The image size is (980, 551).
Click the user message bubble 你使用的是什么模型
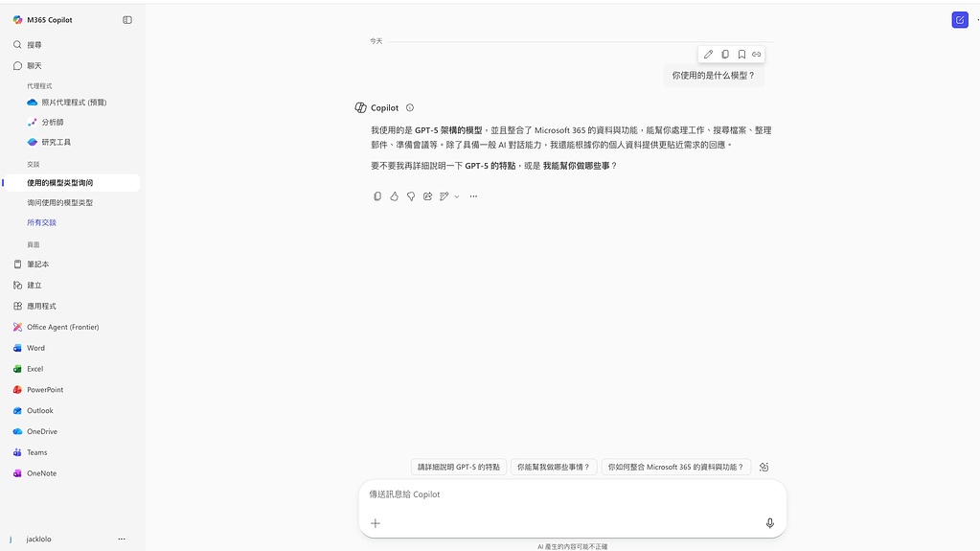coord(713,76)
